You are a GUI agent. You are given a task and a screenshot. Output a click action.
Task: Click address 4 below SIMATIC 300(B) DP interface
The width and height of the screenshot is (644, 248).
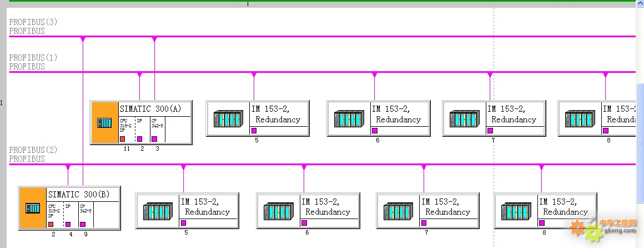[x=71, y=235]
